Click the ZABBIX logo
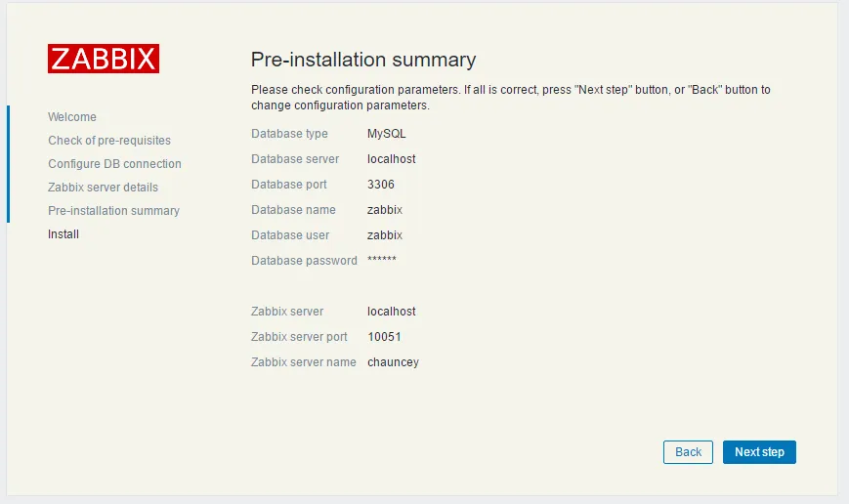Viewport: 849px width, 504px height. click(103, 59)
